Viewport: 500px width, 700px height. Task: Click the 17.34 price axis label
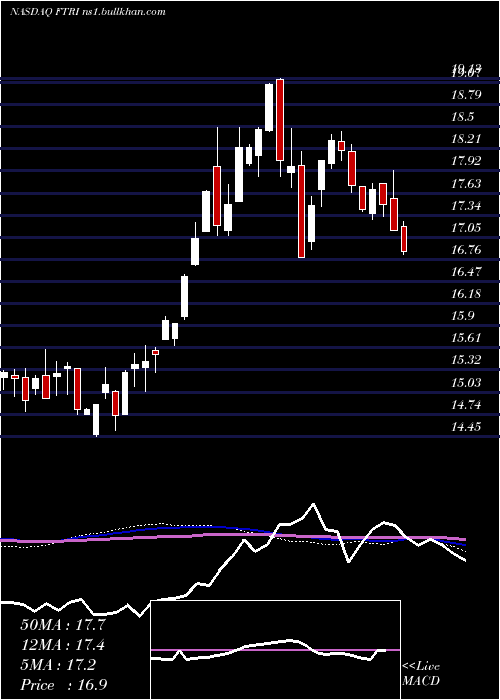467,206
